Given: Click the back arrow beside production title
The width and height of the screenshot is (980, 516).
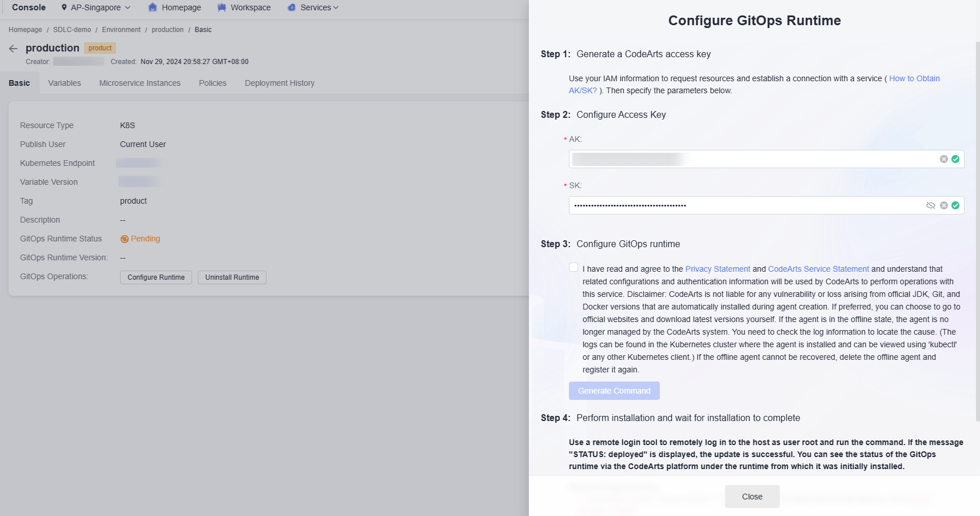Looking at the screenshot, I should click(13, 49).
